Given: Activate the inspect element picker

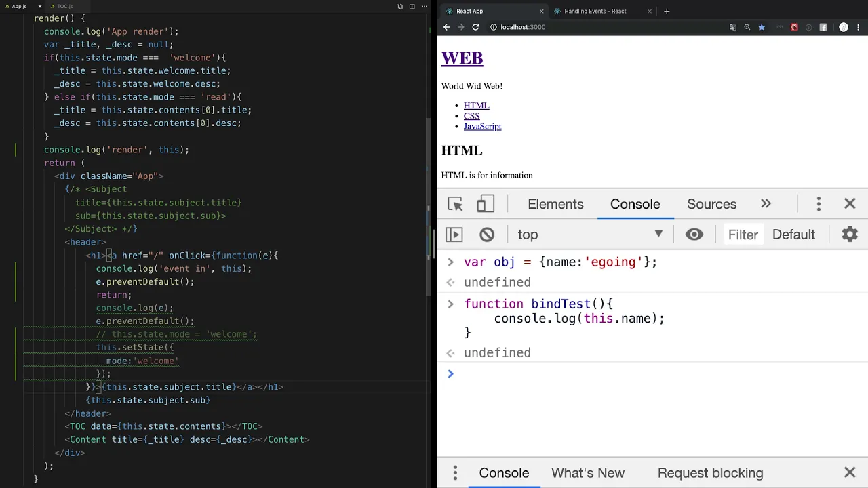Looking at the screenshot, I should click(455, 204).
